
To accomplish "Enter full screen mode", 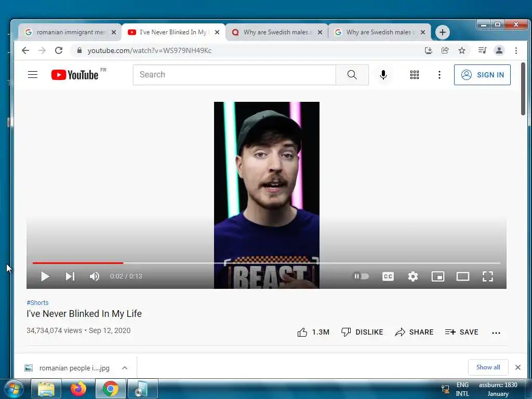I will [487, 276].
